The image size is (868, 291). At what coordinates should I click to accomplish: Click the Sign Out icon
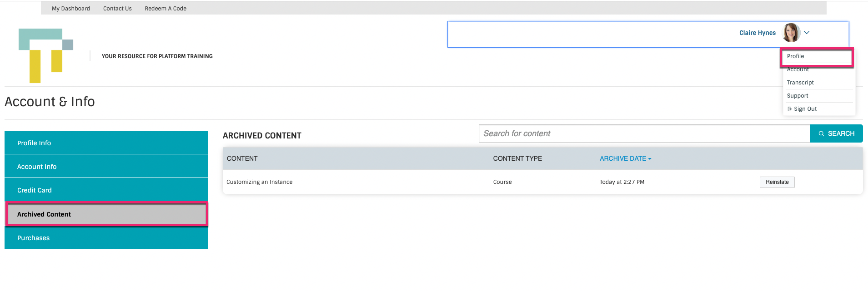(x=790, y=109)
